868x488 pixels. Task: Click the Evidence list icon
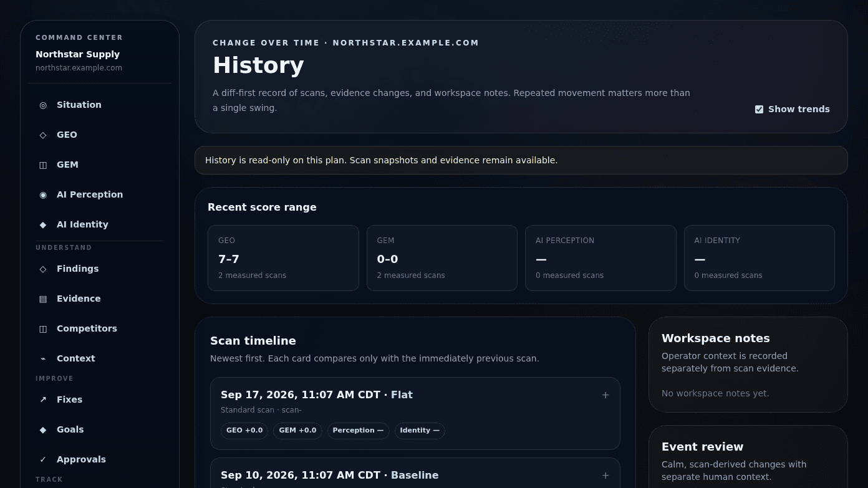click(43, 299)
